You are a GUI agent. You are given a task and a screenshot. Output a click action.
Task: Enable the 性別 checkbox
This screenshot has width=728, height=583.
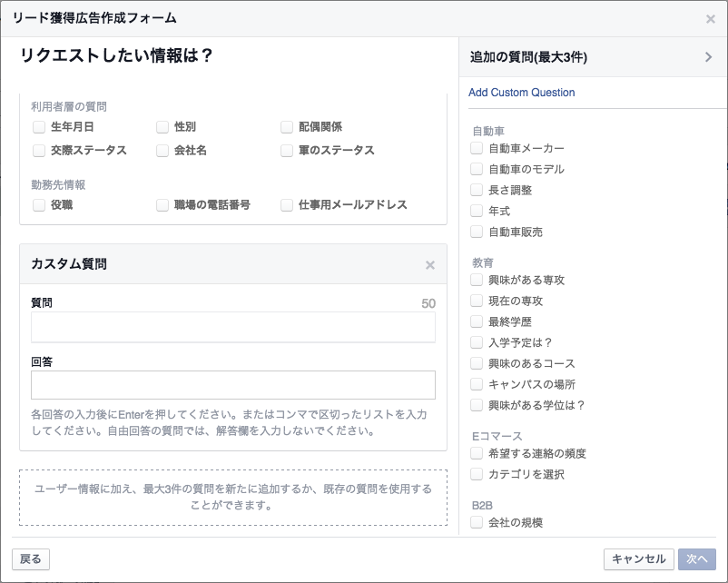pos(162,127)
